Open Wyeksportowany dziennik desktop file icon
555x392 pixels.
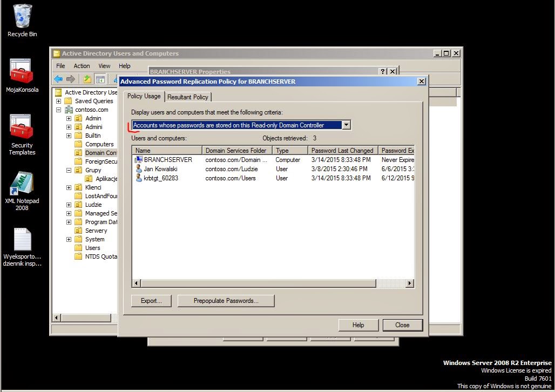coord(22,239)
